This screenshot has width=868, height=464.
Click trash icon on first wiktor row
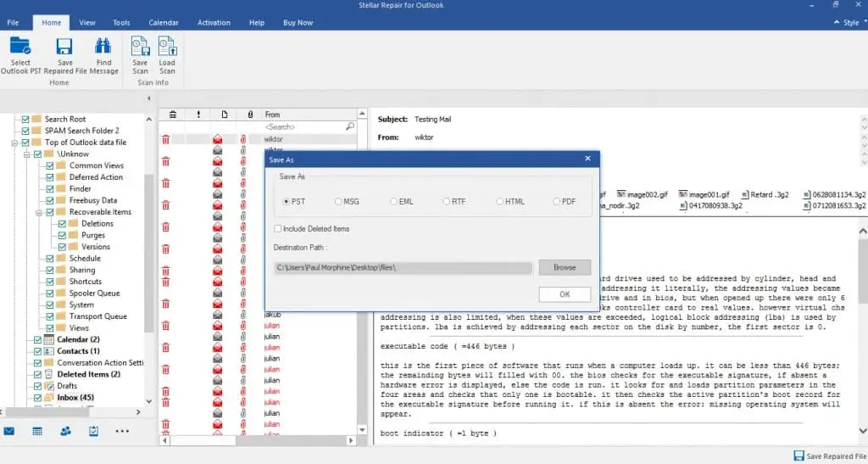pyautogui.click(x=165, y=139)
